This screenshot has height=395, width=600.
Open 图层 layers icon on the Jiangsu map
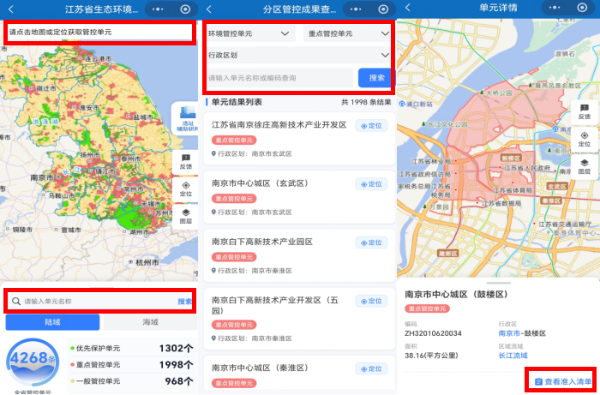(186, 216)
